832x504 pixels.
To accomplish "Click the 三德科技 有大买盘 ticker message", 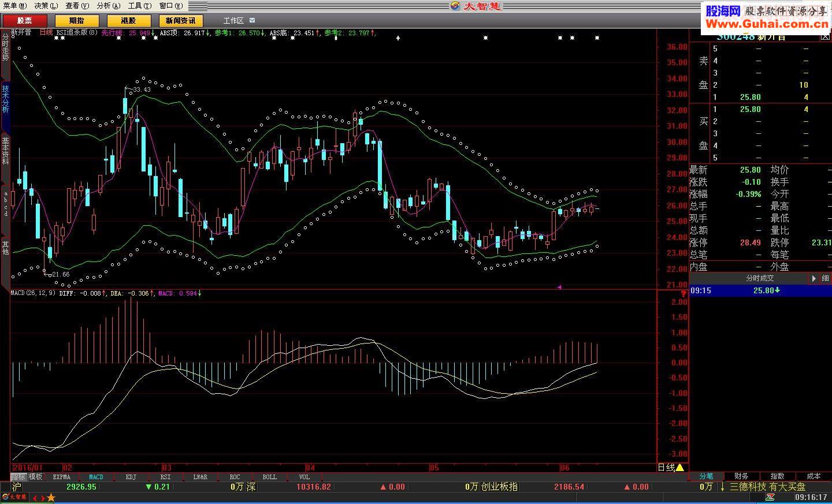I will pyautogui.click(x=767, y=487).
